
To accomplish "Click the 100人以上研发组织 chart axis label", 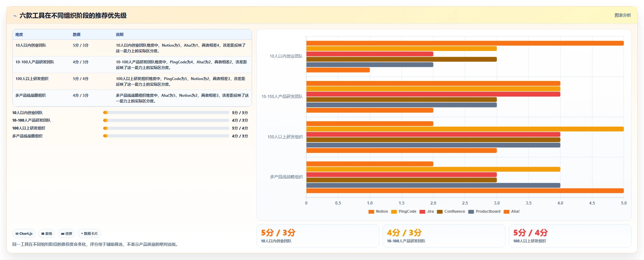I will point(285,137).
